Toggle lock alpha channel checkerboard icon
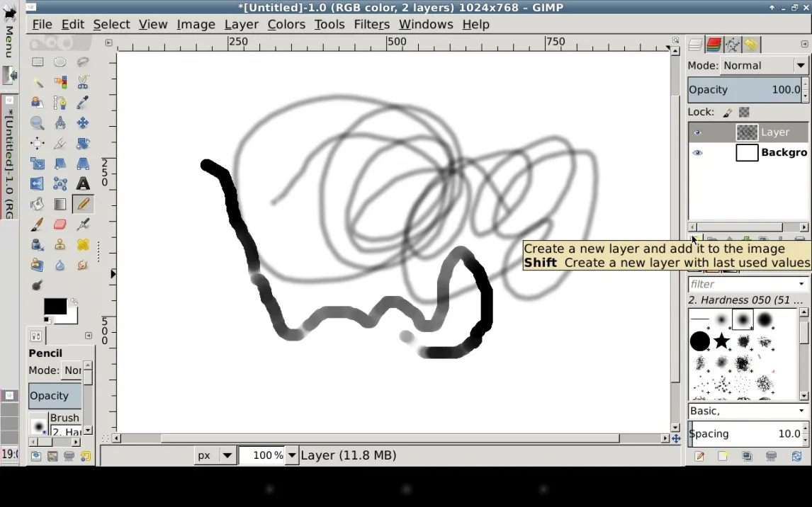The height and width of the screenshot is (507, 812). tap(744, 113)
